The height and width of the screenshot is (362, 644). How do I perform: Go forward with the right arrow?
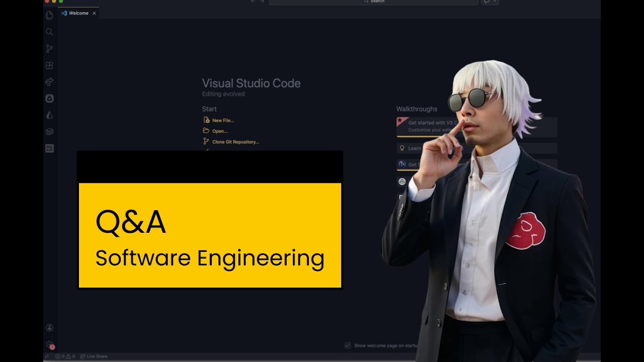click(262, 2)
